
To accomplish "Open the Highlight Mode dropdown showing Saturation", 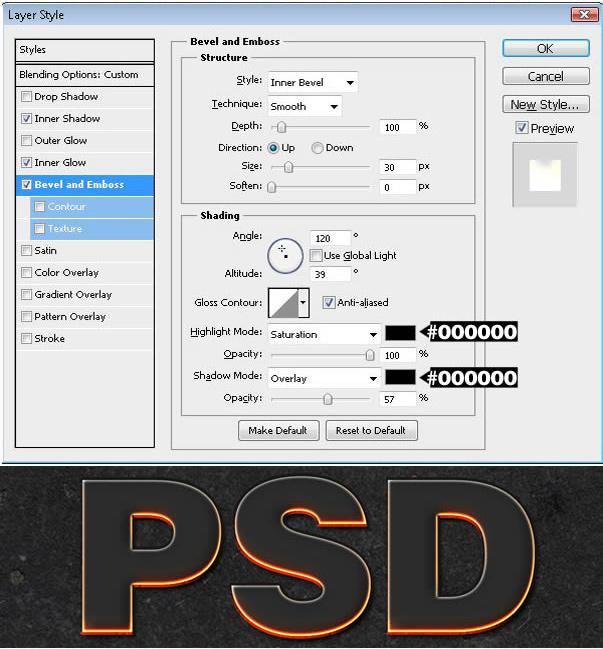I will (x=324, y=334).
